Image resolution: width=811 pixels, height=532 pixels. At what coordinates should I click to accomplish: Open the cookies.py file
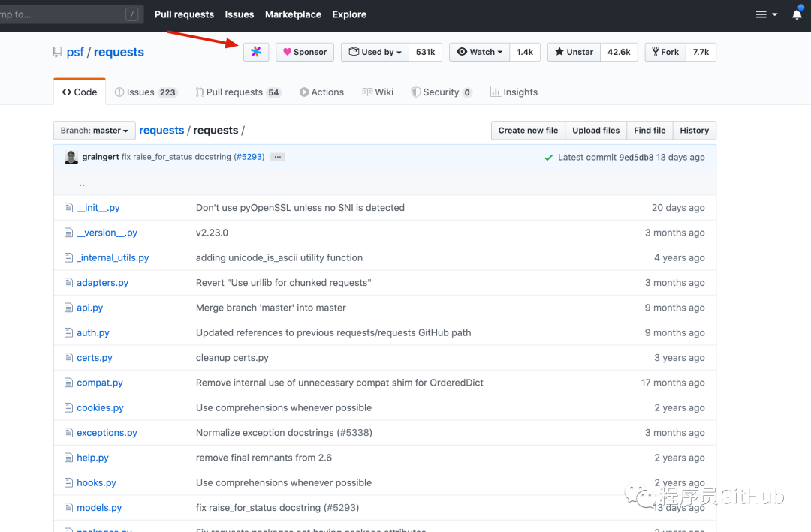click(101, 408)
